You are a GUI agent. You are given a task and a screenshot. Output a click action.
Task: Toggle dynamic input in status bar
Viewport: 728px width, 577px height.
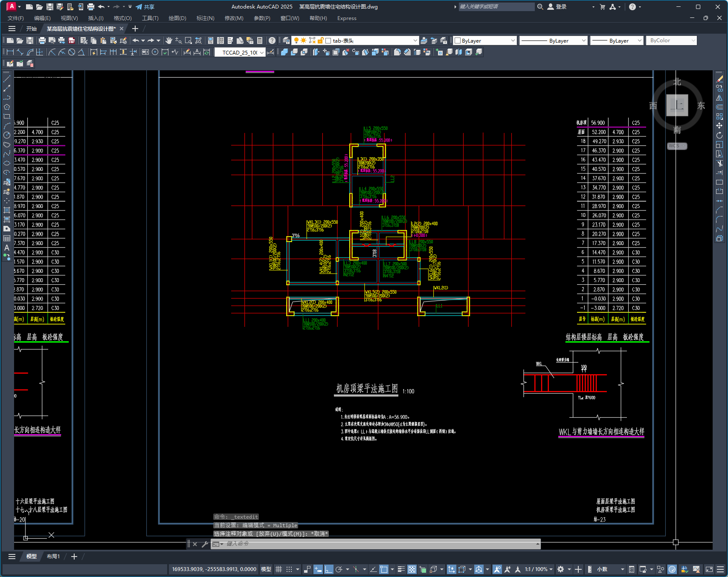(318, 569)
